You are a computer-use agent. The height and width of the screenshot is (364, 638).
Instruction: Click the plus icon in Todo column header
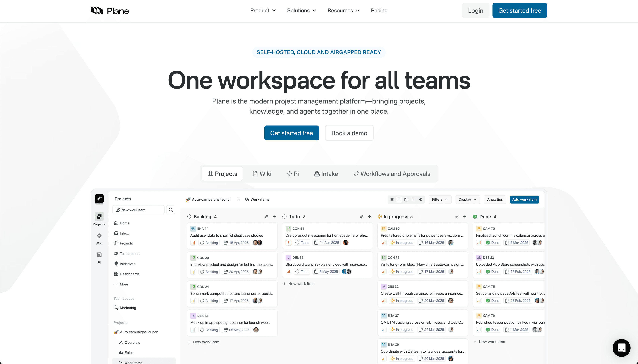[369, 216]
